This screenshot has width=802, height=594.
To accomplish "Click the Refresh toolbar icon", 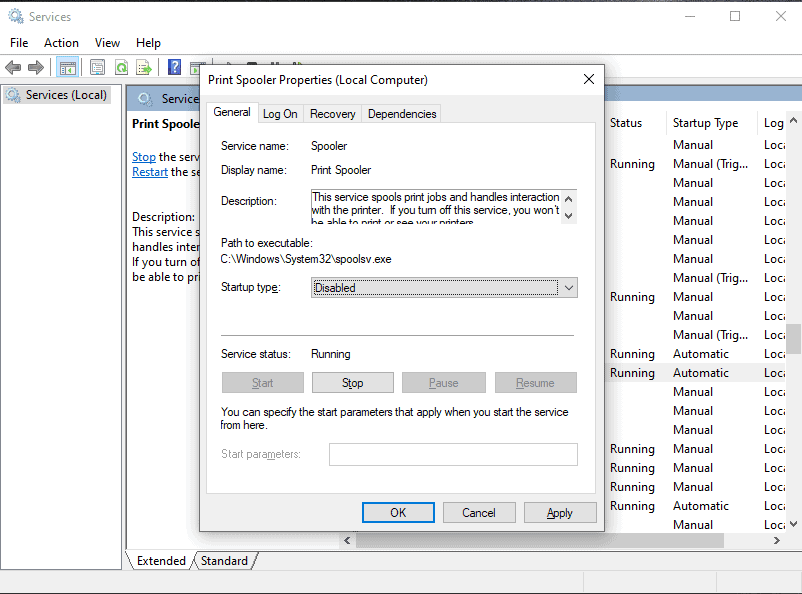I will pyautogui.click(x=121, y=68).
